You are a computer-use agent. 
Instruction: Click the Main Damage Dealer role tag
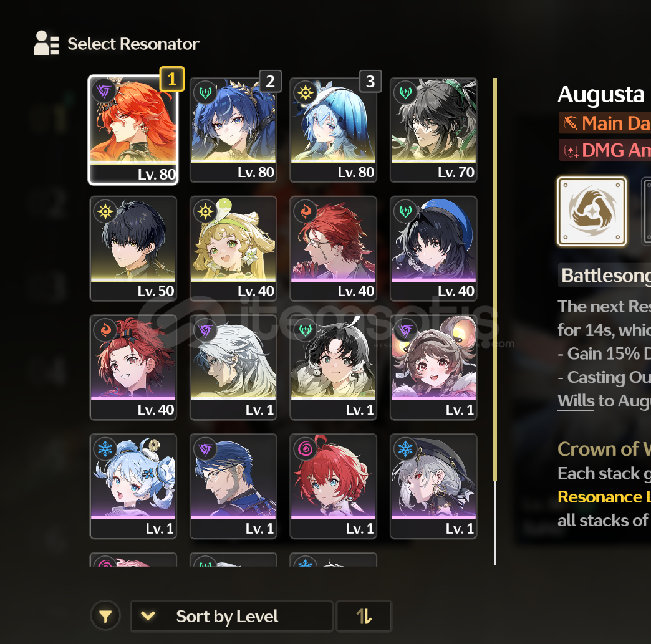coord(605,123)
